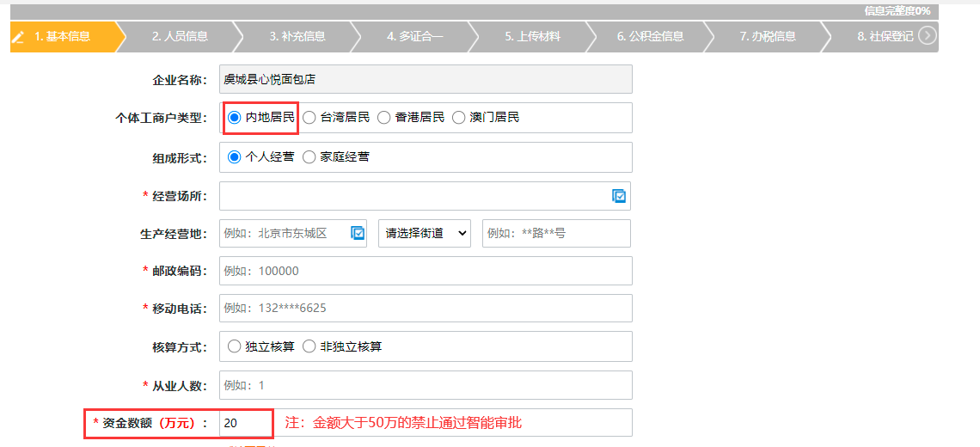Open the 上传材料 step tab
Screen dimensions: 980x447
(x=532, y=36)
